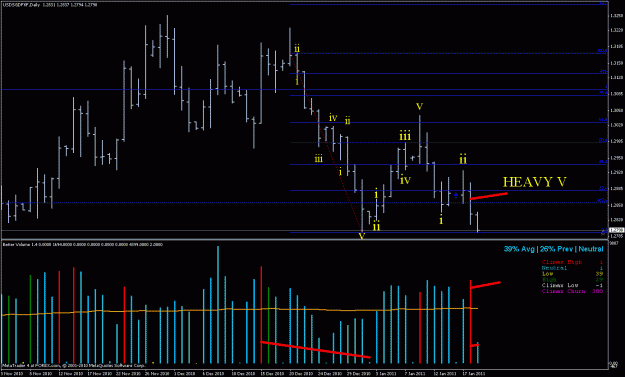The height and width of the screenshot is (377, 625).
Task: Click the highlighted current price box on axis
Action: click(x=616, y=230)
